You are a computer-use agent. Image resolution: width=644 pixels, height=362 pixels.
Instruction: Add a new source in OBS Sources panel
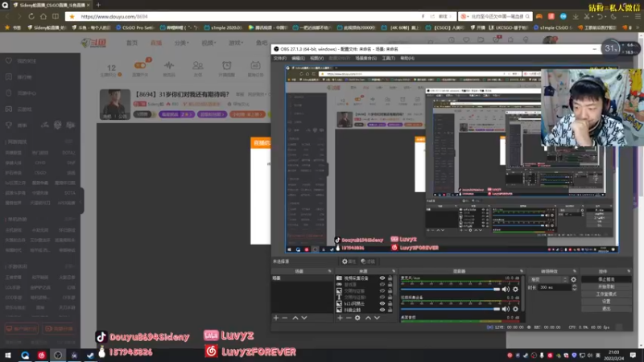[340, 318]
